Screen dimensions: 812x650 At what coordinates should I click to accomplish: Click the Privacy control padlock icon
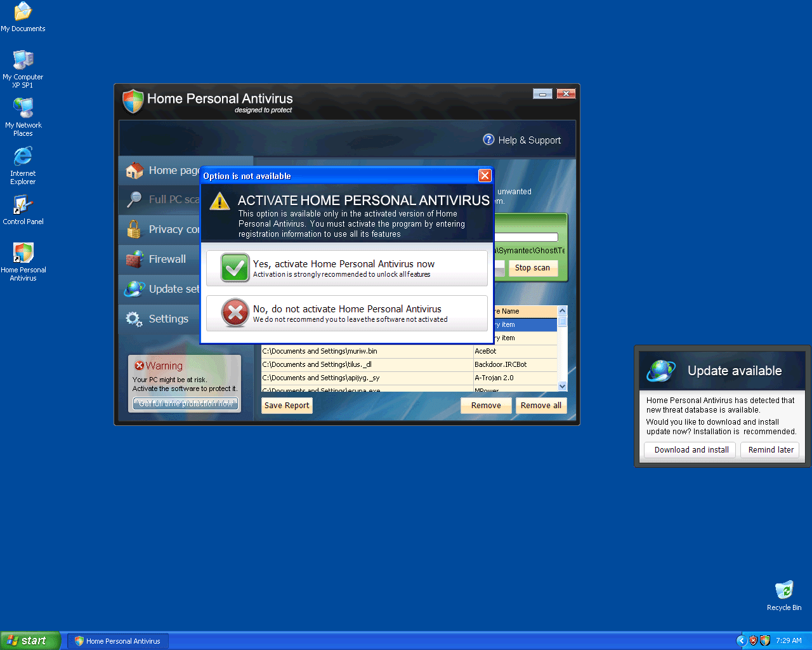(x=134, y=229)
